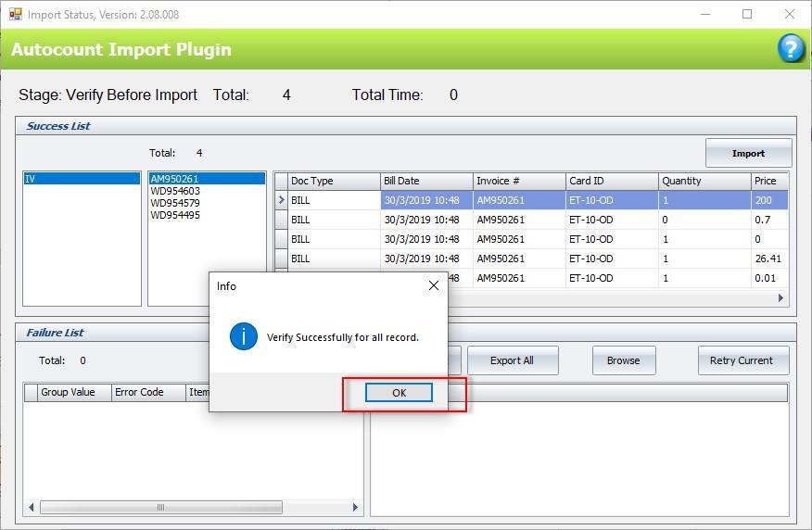Select the grid row with price 26.41
The width and height of the screenshot is (812, 530).
click(532, 259)
